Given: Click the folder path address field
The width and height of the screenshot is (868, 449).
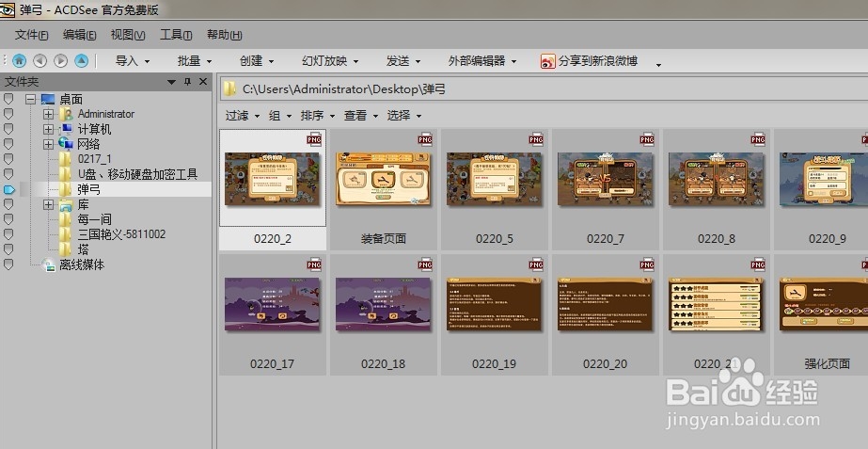Looking at the screenshot, I should click(x=544, y=88).
